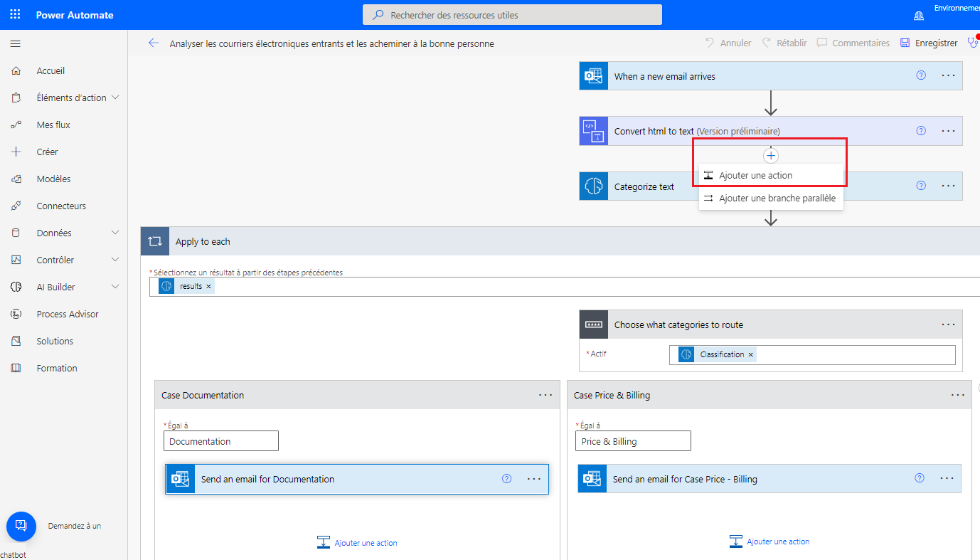Click the Demandez à un chatbot label
Viewport: 980px width, 560px height.
click(75, 526)
